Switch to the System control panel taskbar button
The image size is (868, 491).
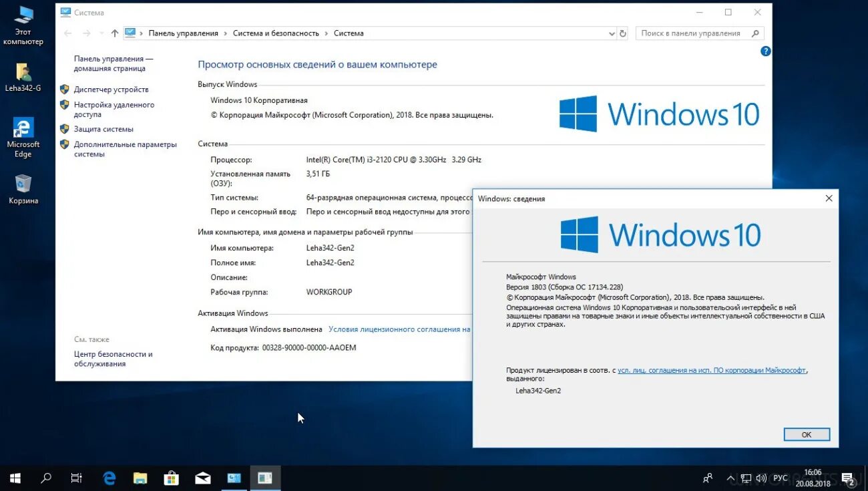(234, 478)
